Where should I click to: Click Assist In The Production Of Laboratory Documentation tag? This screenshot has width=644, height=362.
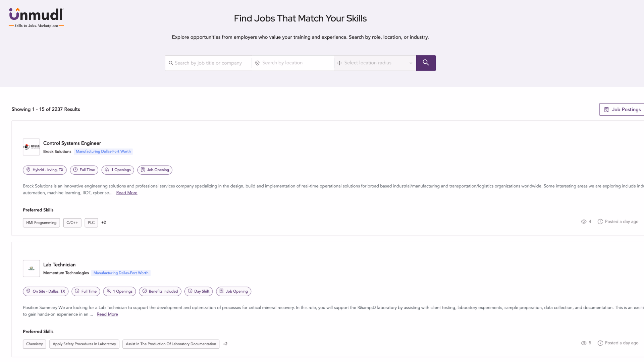[x=171, y=344]
